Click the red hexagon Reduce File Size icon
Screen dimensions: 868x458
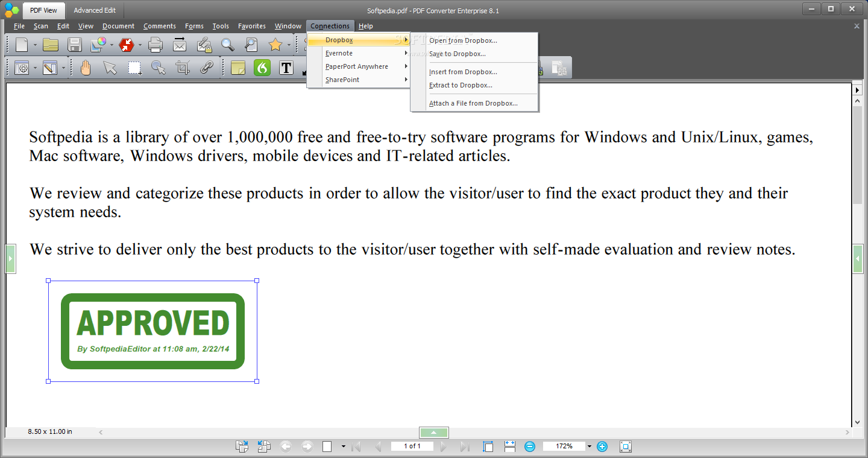pyautogui.click(x=127, y=45)
